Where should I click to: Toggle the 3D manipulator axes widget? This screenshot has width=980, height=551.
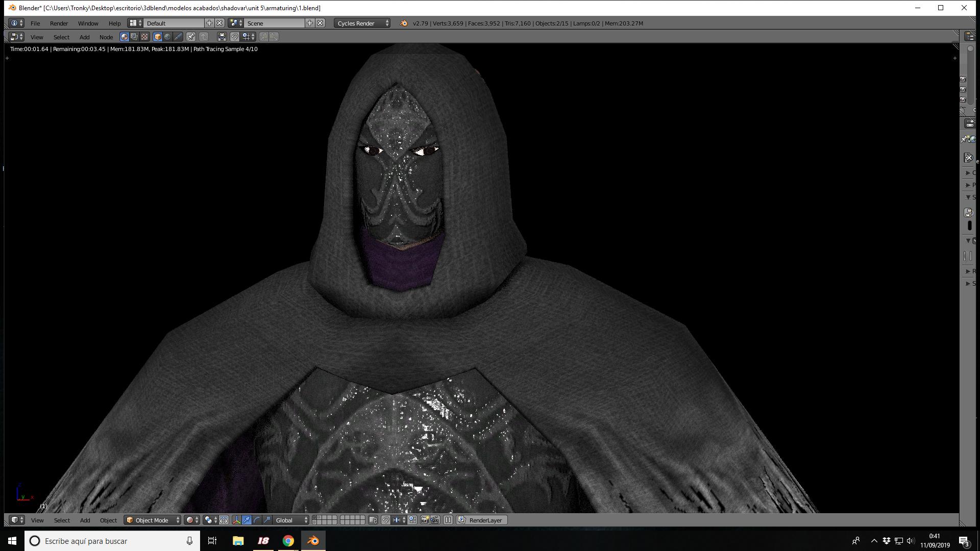click(x=236, y=520)
